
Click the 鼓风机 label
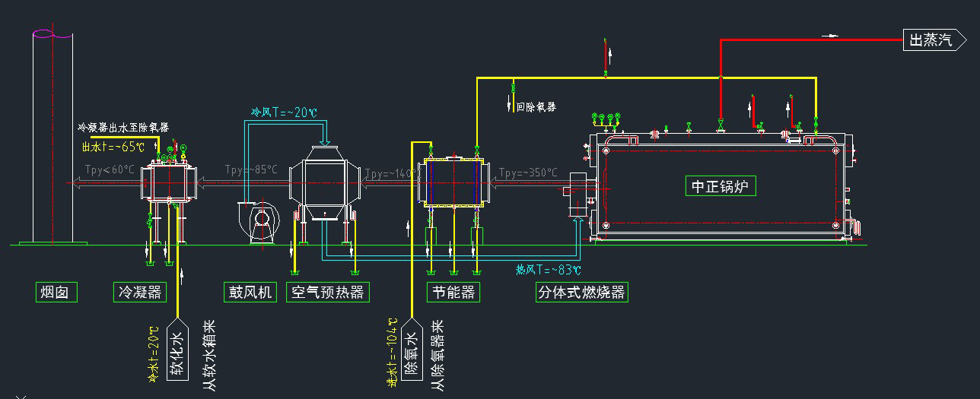[250, 292]
